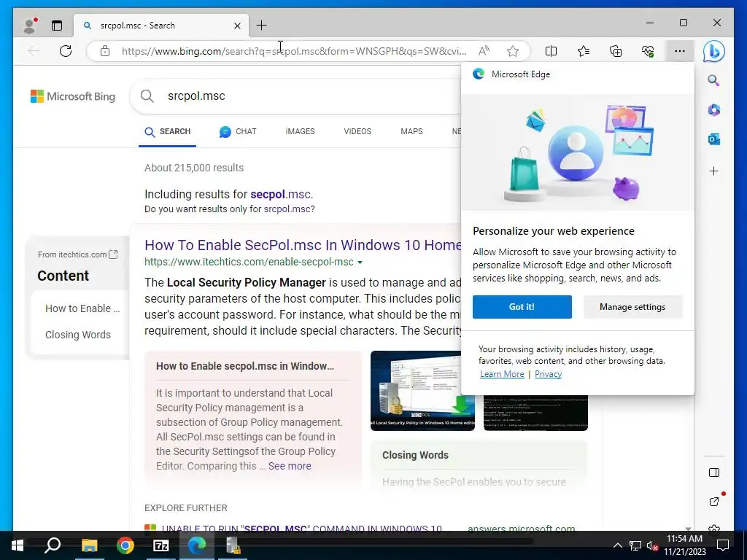Image resolution: width=747 pixels, height=560 pixels.
Task: Click the Microsoft Bing logo
Action: click(x=73, y=96)
